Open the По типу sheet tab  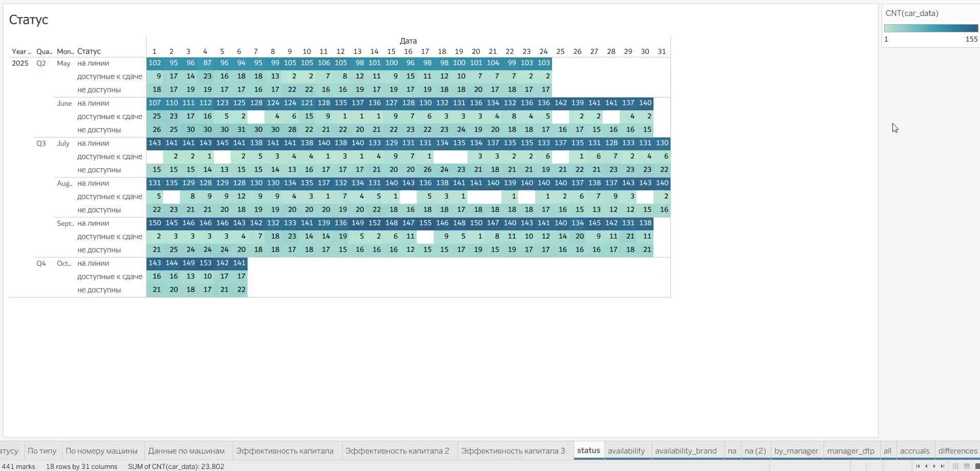coord(42,451)
